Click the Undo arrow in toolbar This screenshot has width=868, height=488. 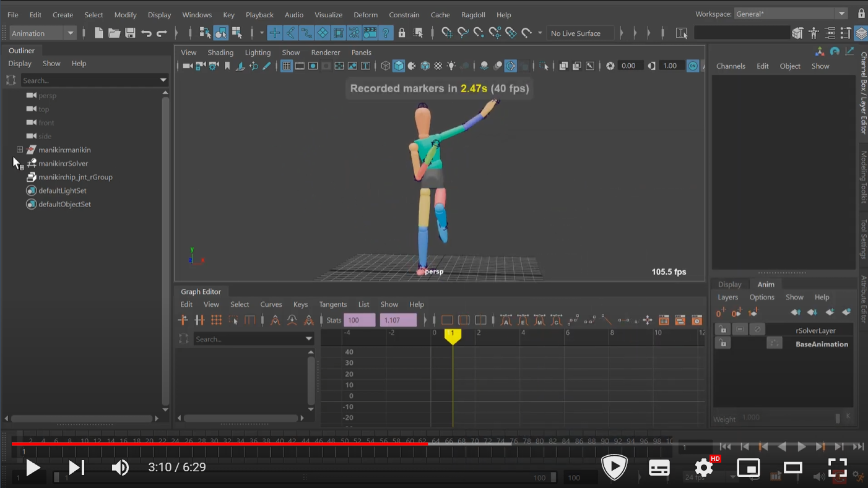coord(146,33)
